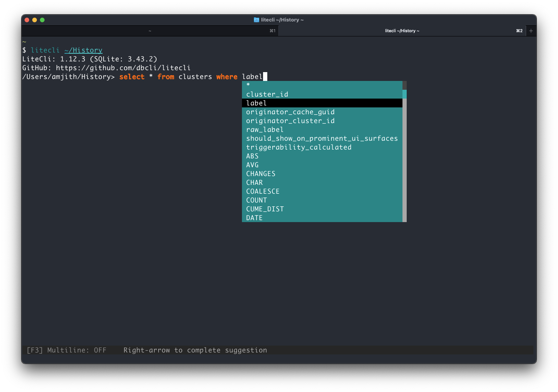
Task: Choose raw_label in the completion list
Action: 322,130
